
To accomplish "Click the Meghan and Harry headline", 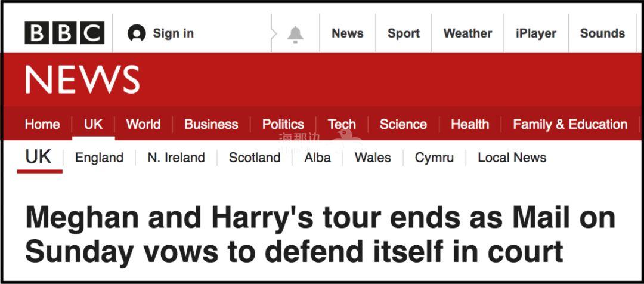I will point(320,235).
